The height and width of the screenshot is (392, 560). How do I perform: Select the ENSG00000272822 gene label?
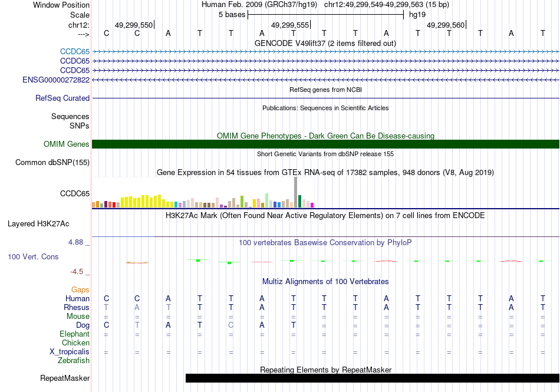(56, 80)
